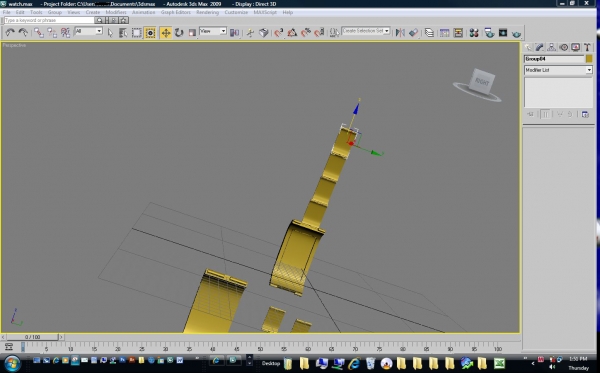The image size is (600, 373).
Task: Toggle Window/Crossing selection mode
Action: point(150,33)
